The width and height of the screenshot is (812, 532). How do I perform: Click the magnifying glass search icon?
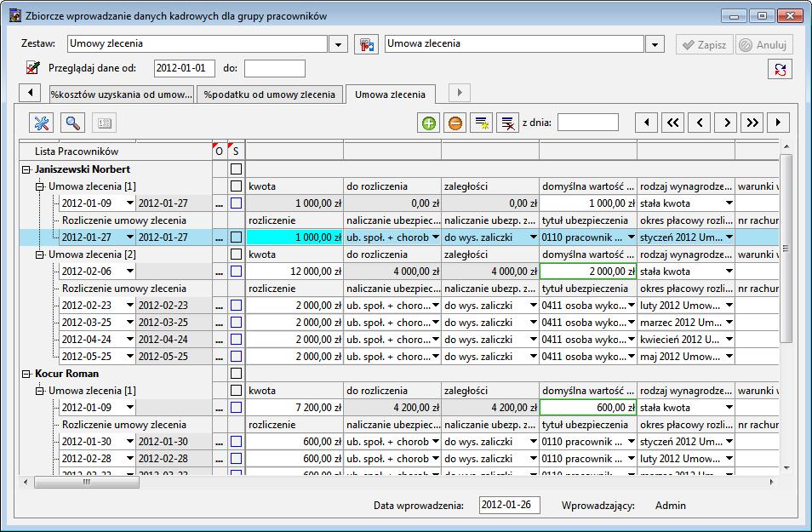73,123
